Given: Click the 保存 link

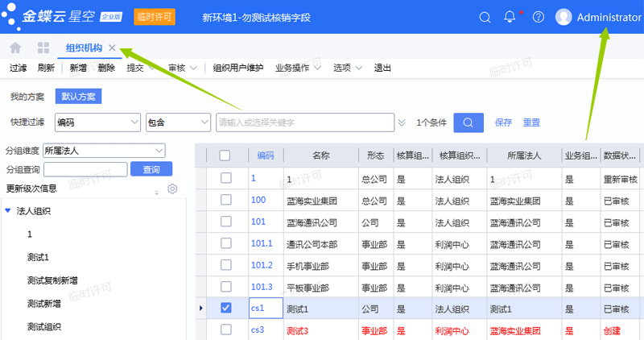Looking at the screenshot, I should (x=503, y=122).
